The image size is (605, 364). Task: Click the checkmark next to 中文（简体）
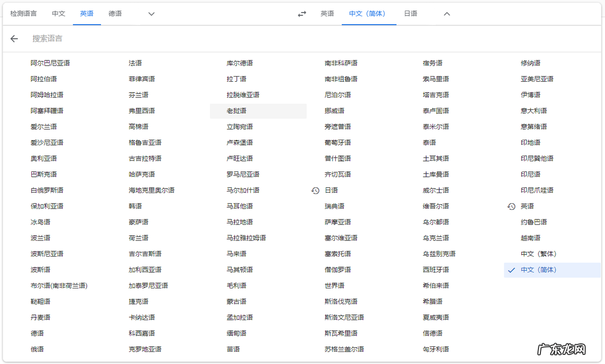[512, 270]
